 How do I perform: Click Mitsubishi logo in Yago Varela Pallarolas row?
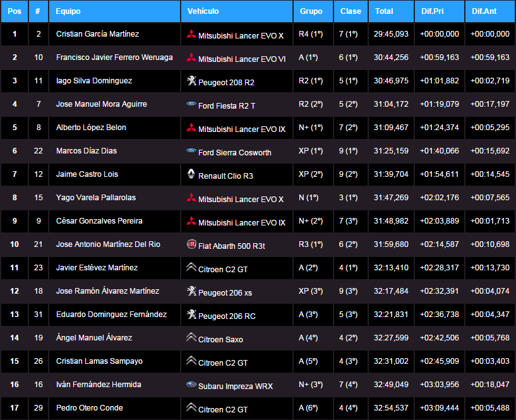[191, 197]
